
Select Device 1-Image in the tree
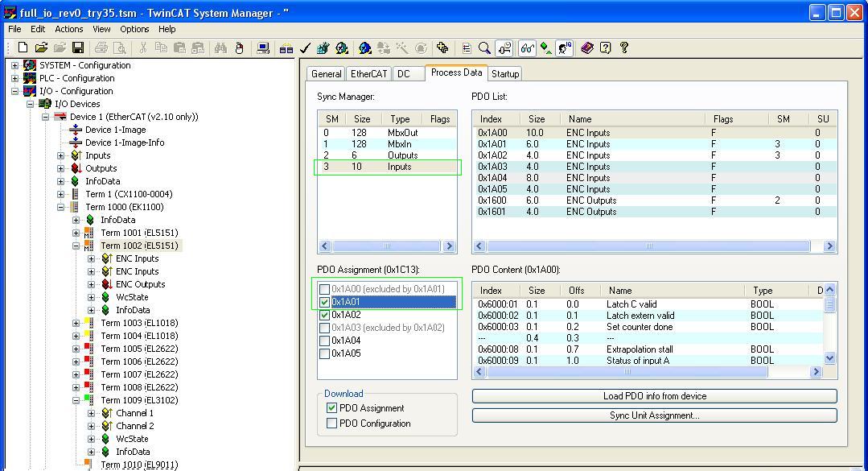(x=115, y=130)
